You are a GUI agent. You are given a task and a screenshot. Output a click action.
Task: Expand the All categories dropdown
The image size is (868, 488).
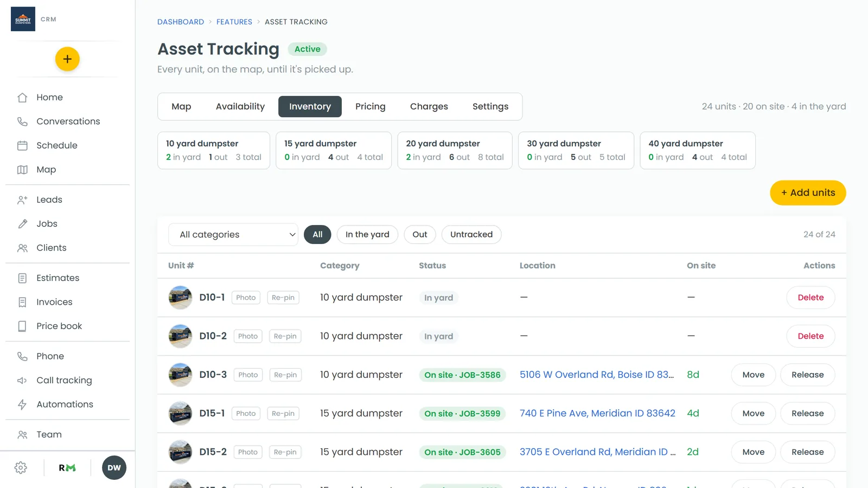tap(233, 235)
